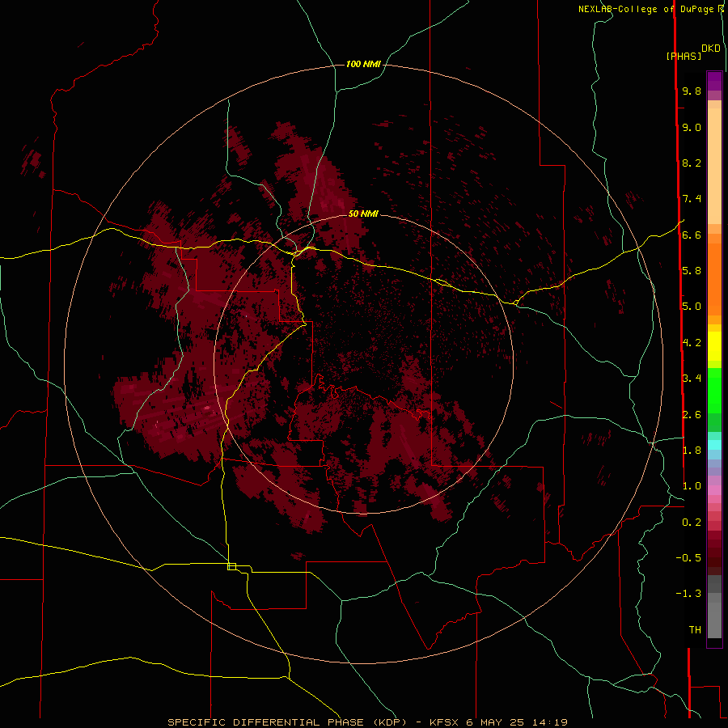Click the DKD label above color scale
Viewport: 728px width, 728px height.
[711, 49]
